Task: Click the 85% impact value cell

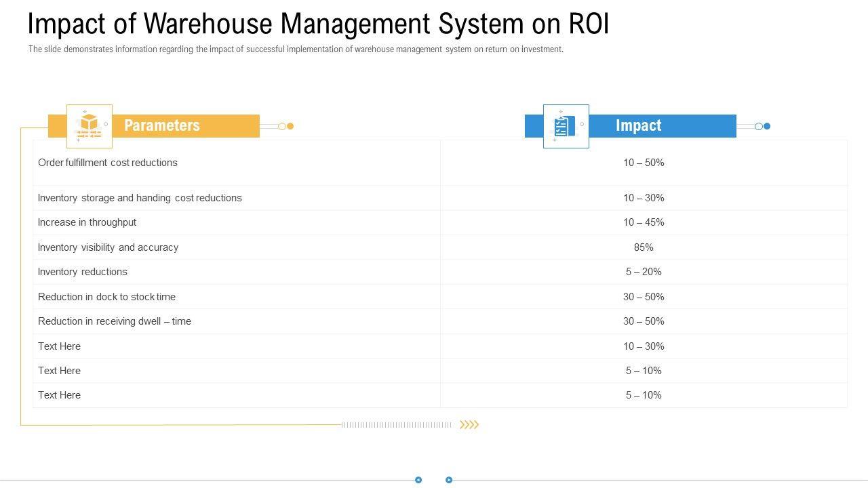Action: [x=644, y=247]
